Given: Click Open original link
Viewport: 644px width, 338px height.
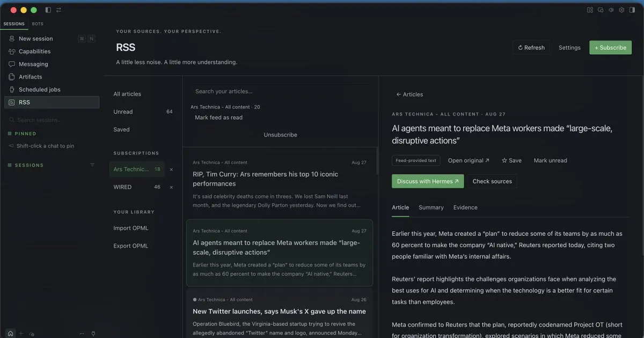Looking at the screenshot, I should click(x=469, y=161).
